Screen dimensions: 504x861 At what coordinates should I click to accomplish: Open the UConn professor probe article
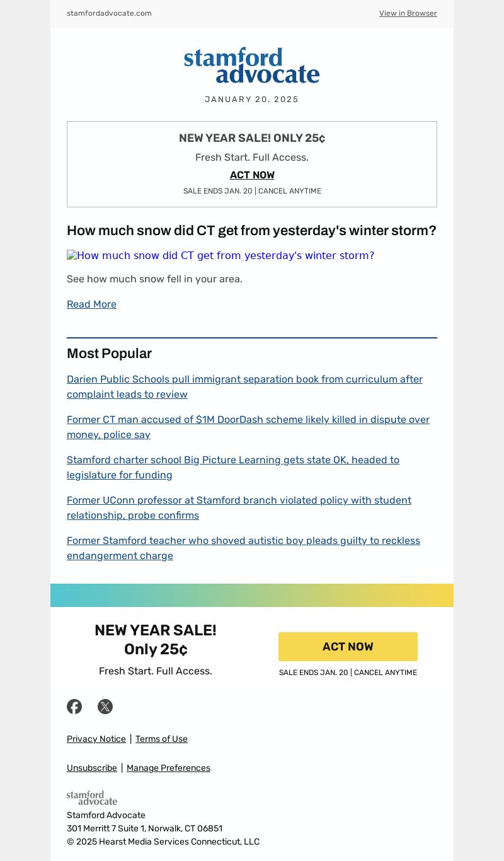(x=239, y=507)
